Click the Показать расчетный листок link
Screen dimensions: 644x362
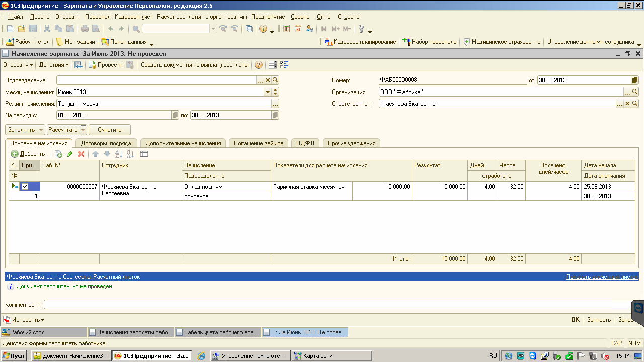click(602, 277)
